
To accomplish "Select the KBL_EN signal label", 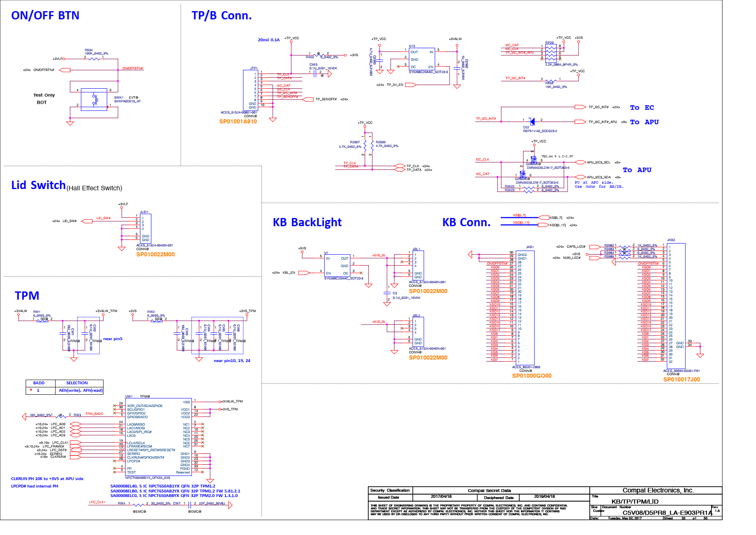I will 289,273.
